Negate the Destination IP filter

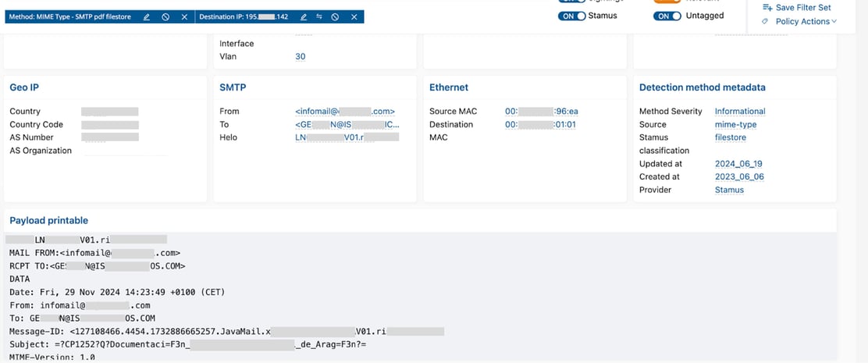[x=335, y=17]
